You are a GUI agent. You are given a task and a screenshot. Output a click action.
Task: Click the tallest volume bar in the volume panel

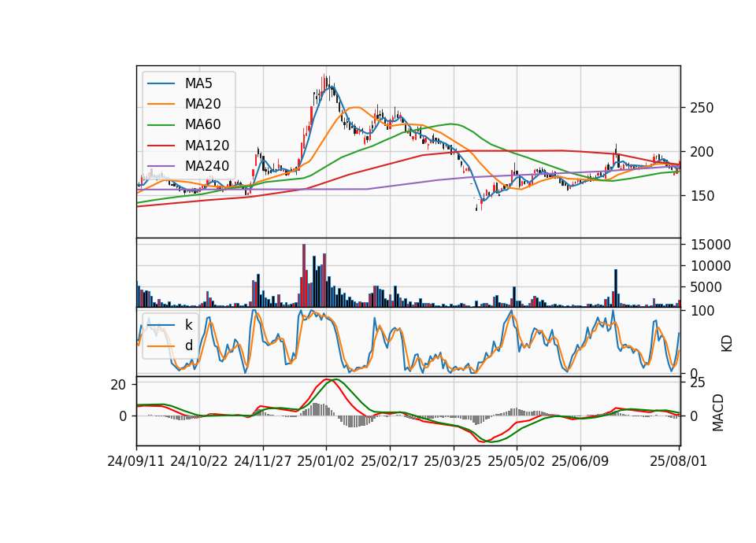coord(304,275)
